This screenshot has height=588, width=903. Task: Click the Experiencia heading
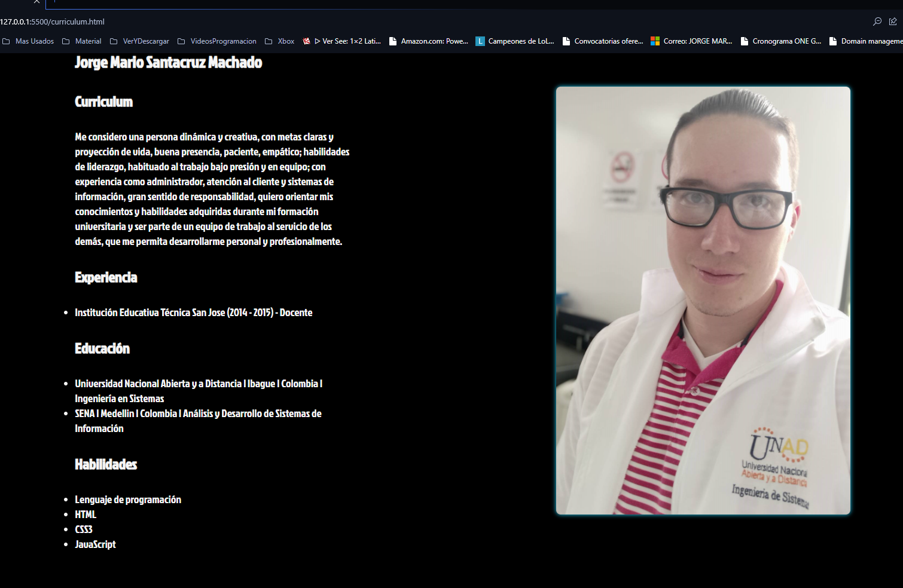(x=106, y=277)
